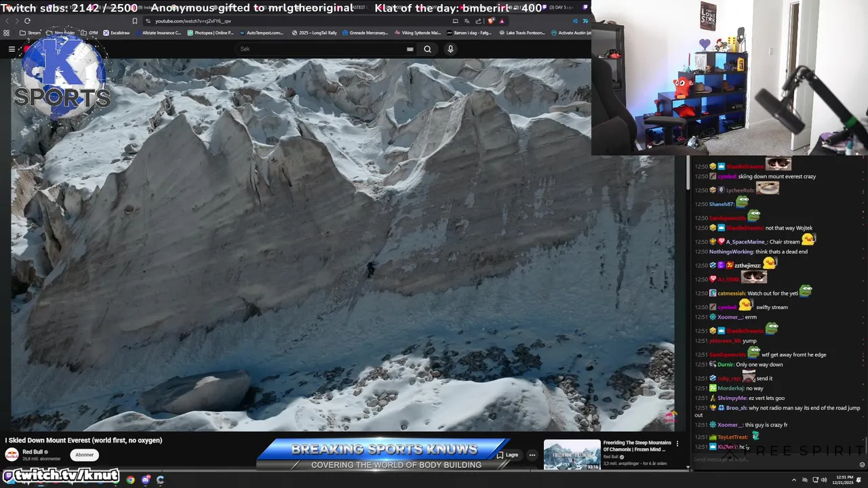Click chat username Morderkaj
Image resolution: width=868 pixels, height=488 pixels.
[731, 388]
